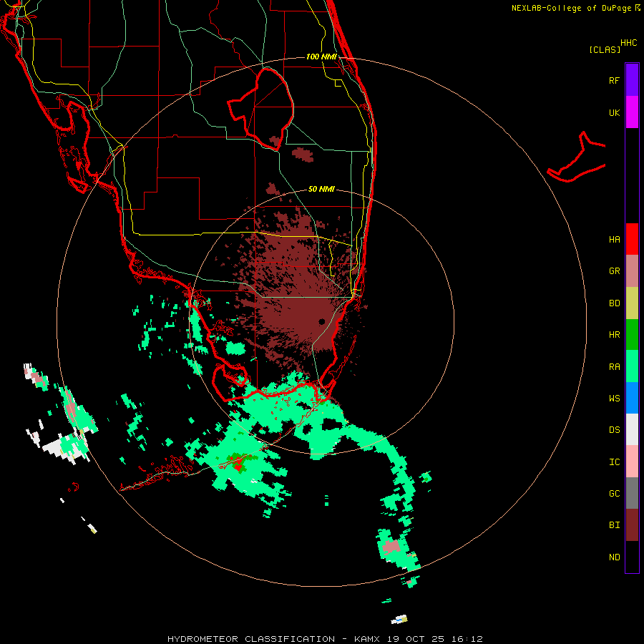Click the light pink IC ice crystals swatch
This screenshot has height=644, width=644.
click(x=632, y=462)
